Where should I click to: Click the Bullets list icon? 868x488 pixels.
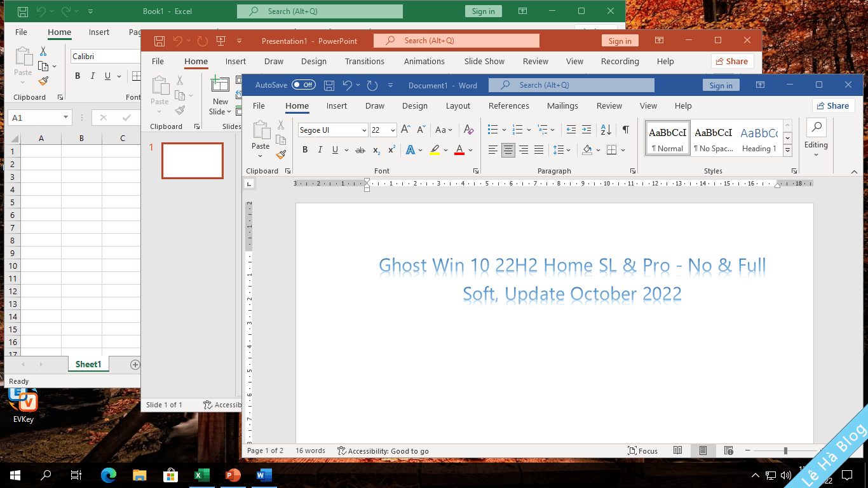tap(492, 130)
